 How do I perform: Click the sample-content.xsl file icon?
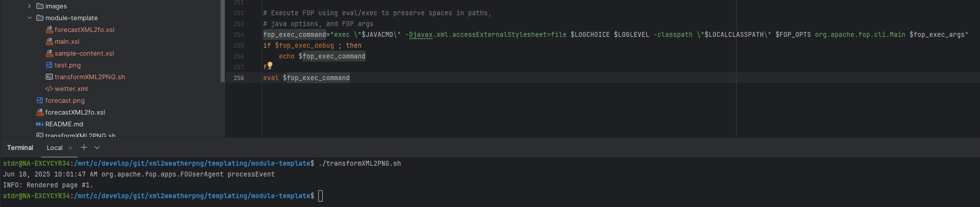pos(49,53)
